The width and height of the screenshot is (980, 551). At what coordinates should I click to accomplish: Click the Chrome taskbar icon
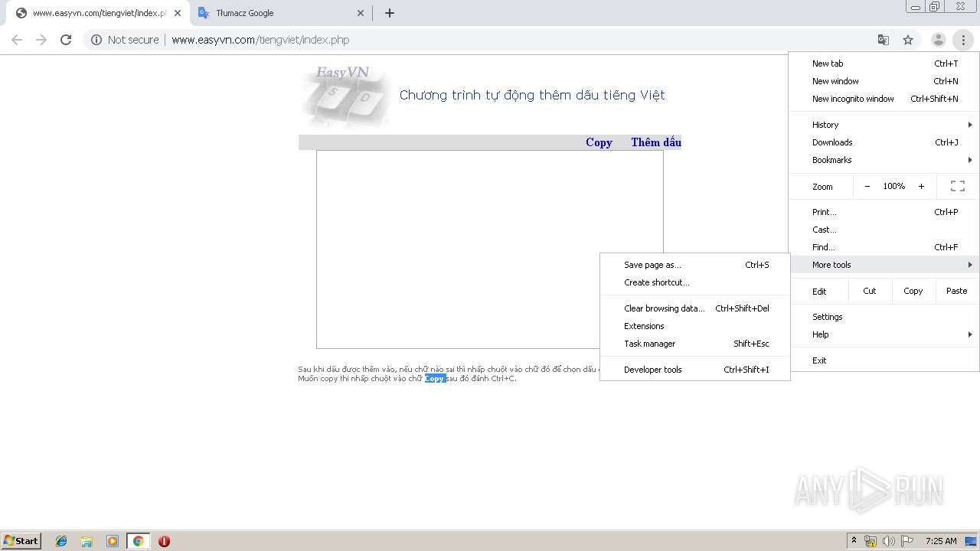(x=138, y=541)
